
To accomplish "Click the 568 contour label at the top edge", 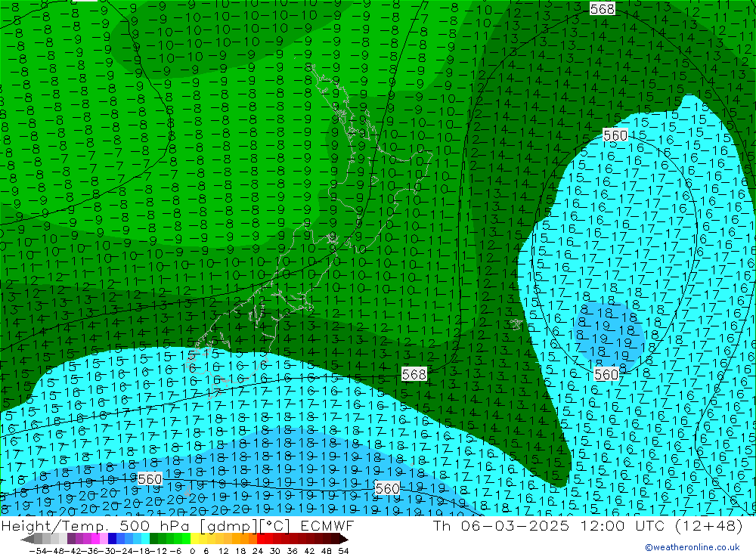I will click(603, 8).
